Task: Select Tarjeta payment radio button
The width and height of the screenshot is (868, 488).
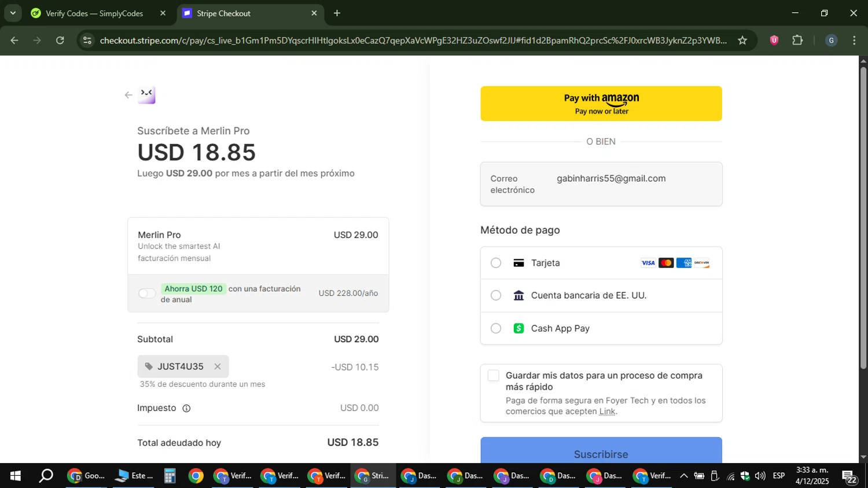Action: [x=496, y=263]
